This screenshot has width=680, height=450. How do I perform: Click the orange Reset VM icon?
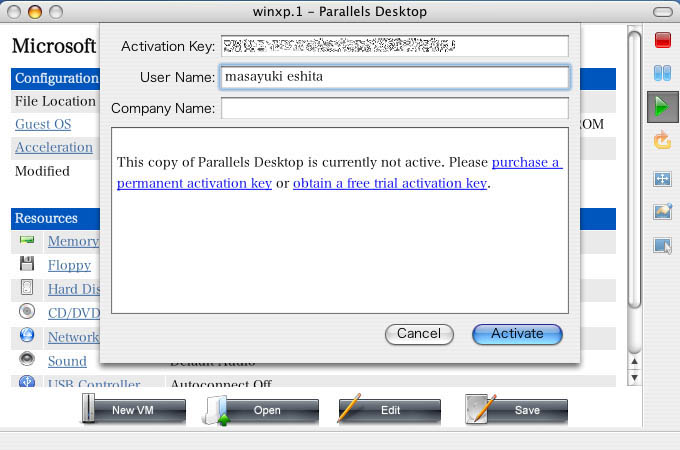pyautogui.click(x=662, y=140)
